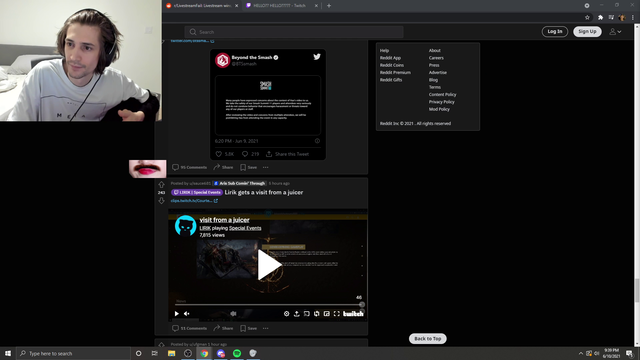
Task: Play the Lirik clip with the large play button
Action: pyautogui.click(x=269, y=265)
